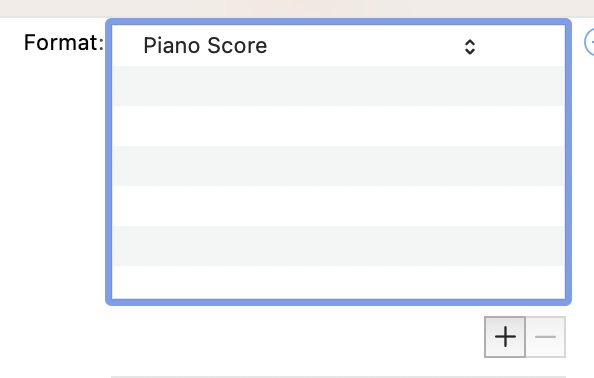The width and height of the screenshot is (594, 378).
Task: Click the empty space right of the Piano Score chevrons
Action: 521,46
